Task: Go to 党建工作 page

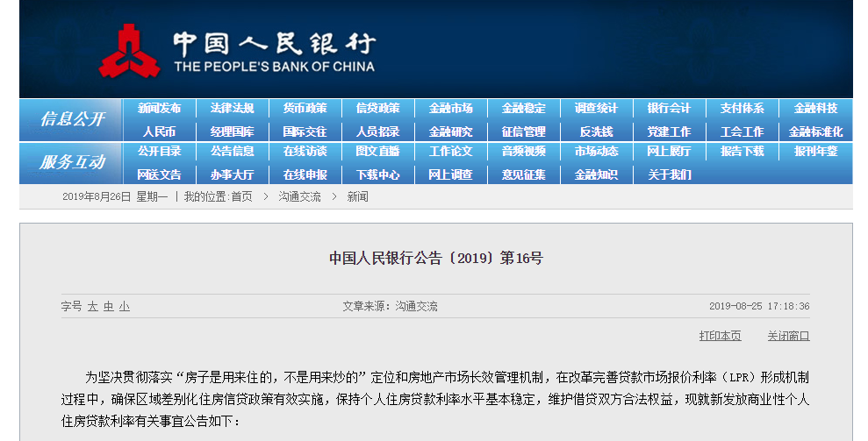Action: pyautogui.click(x=669, y=132)
